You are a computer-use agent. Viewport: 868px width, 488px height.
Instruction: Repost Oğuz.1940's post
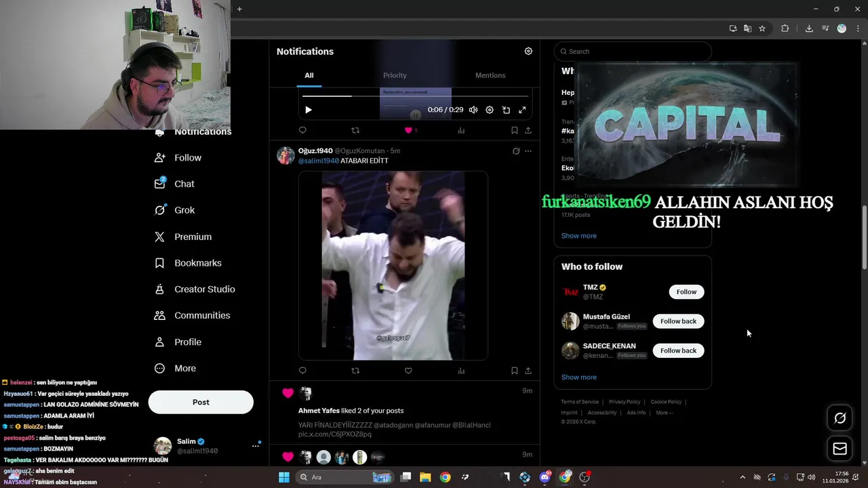click(x=355, y=371)
